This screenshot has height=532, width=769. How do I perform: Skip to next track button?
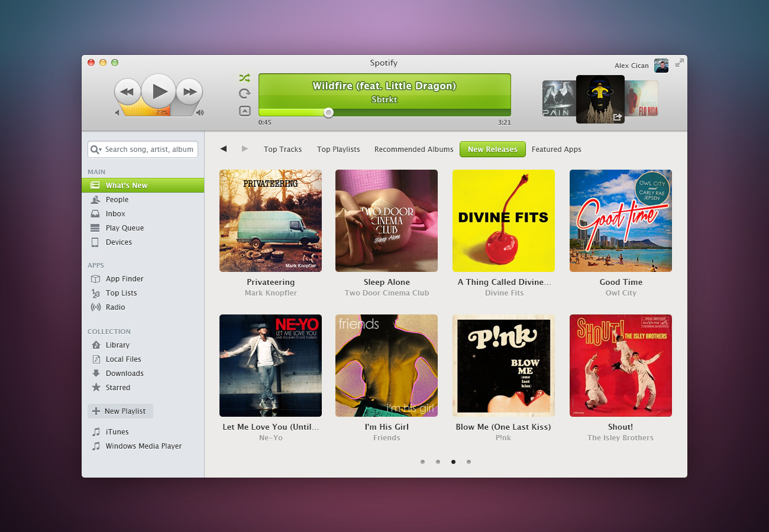tap(189, 92)
